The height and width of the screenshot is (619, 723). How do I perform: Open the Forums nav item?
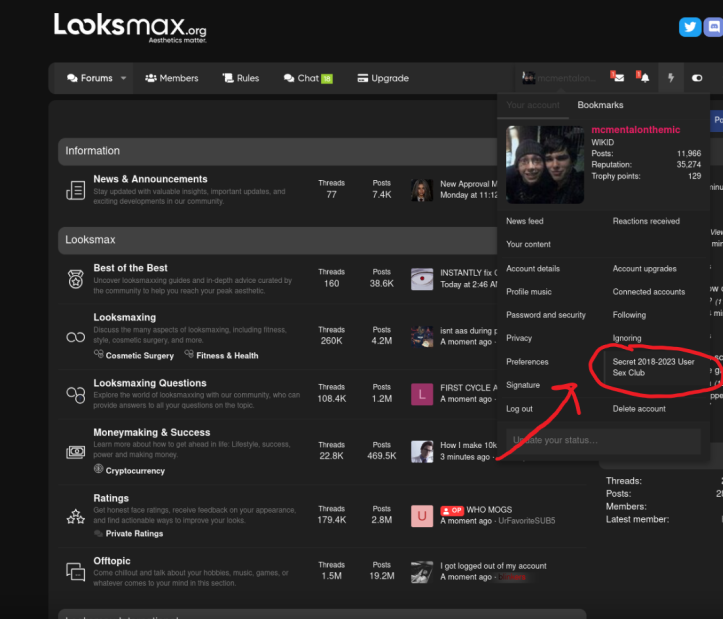point(90,78)
